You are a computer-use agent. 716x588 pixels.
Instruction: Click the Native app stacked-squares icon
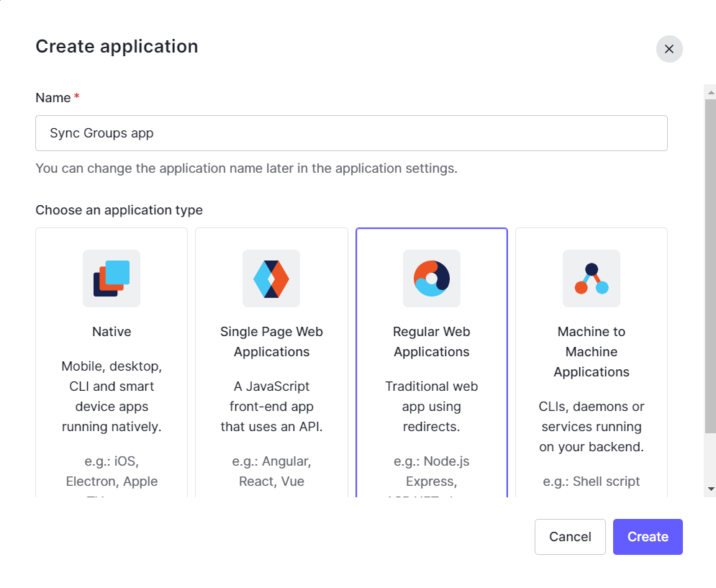point(112,279)
